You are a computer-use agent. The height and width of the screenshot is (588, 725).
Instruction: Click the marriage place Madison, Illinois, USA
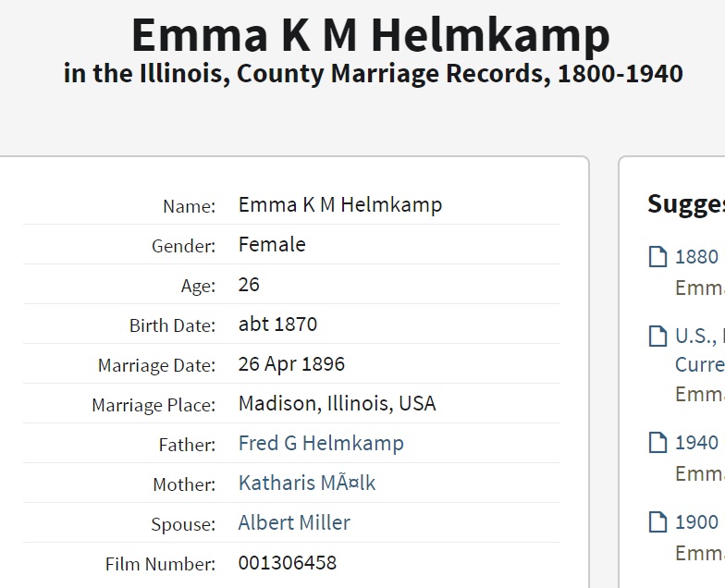point(337,404)
